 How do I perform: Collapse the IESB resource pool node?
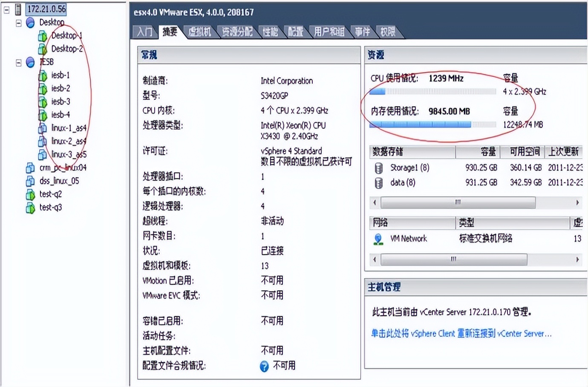(x=18, y=63)
